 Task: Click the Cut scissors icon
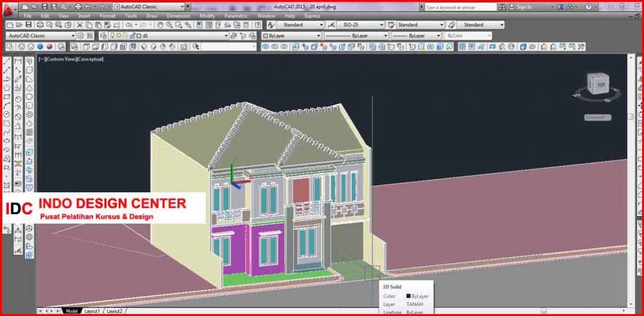80,25
